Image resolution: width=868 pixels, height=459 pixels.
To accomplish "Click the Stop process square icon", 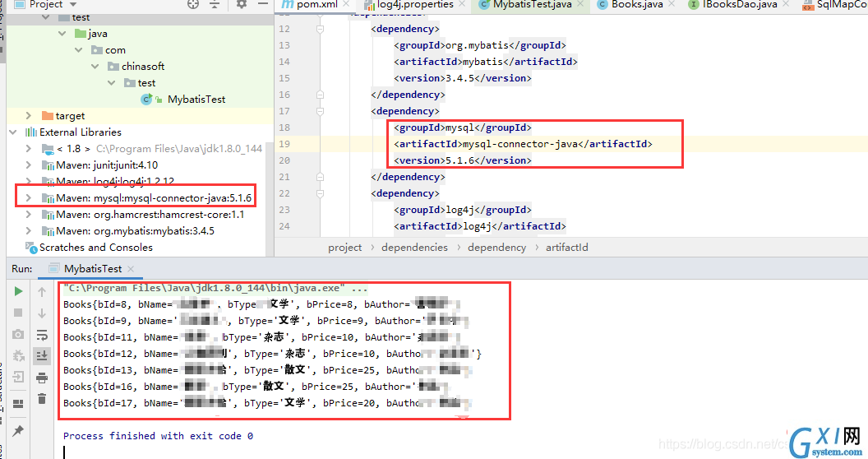I will click(18, 313).
